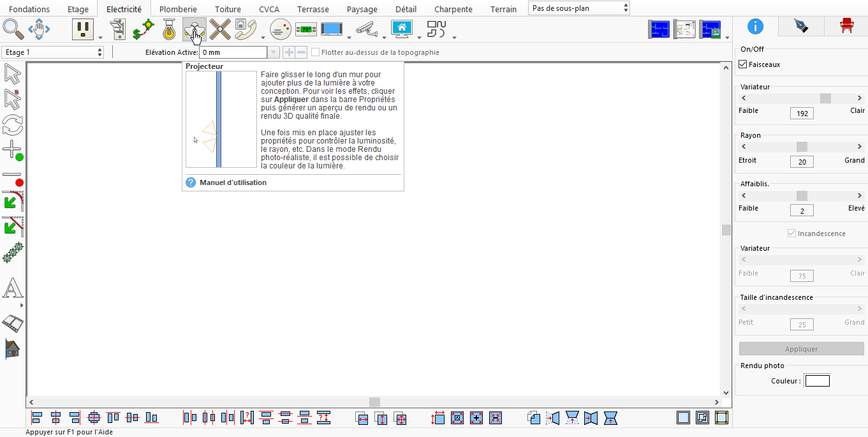Screen dimensions: 868x437
Task: Open the pen nib materials tab
Action: coord(800,26)
